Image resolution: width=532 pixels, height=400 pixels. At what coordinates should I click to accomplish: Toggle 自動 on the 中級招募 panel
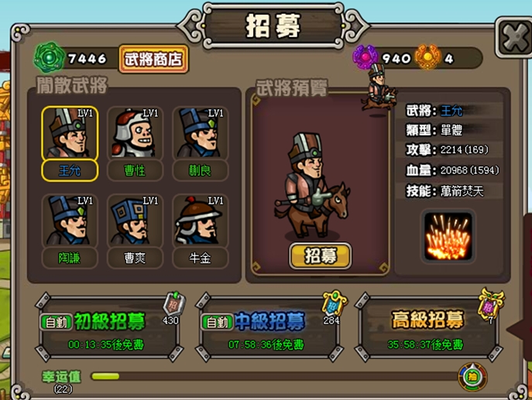[217, 322]
